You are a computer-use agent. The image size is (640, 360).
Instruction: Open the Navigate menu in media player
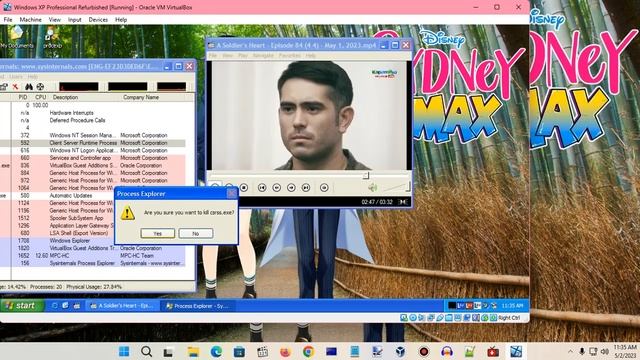tap(263, 55)
